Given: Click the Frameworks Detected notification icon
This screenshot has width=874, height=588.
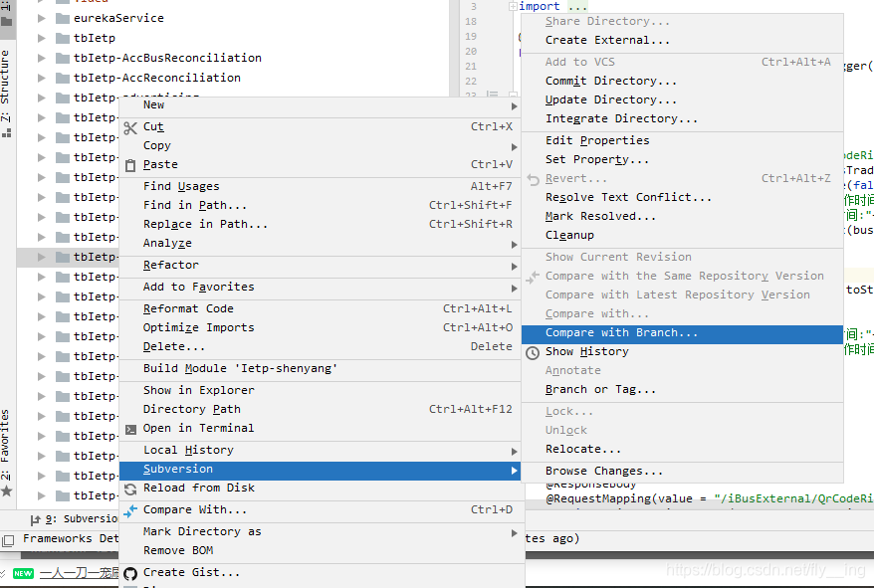Looking at the screenshot, I should click(x=8, y=540).
